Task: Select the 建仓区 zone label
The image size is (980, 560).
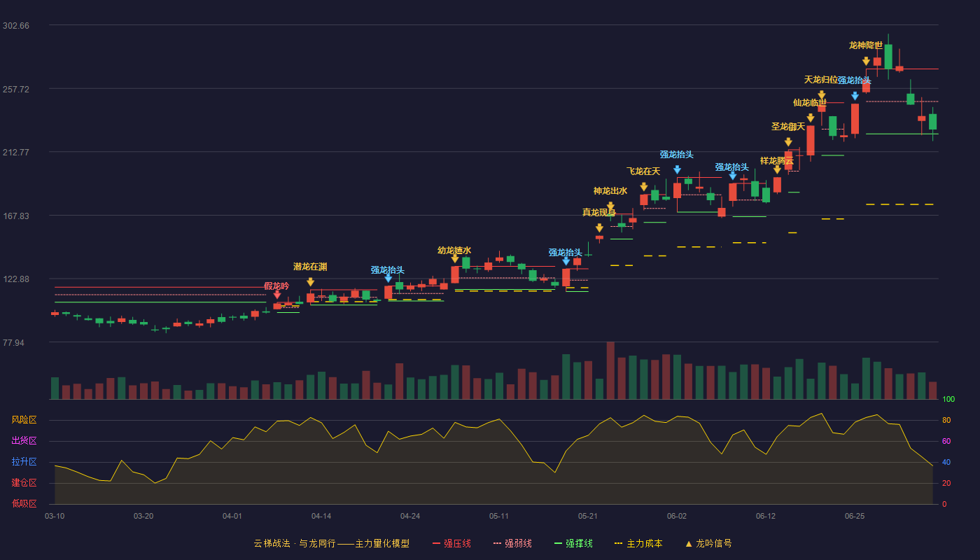Action: click(x=24, y=483)
